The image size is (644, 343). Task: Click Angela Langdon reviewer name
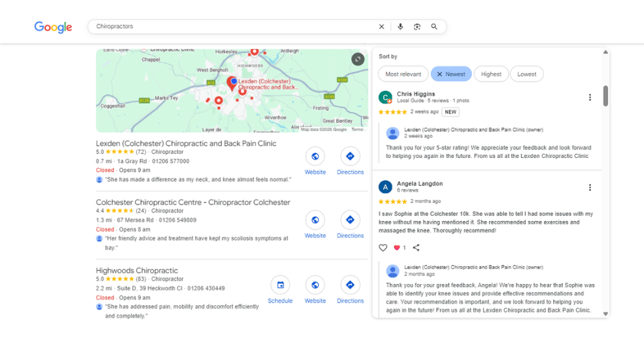420,184
